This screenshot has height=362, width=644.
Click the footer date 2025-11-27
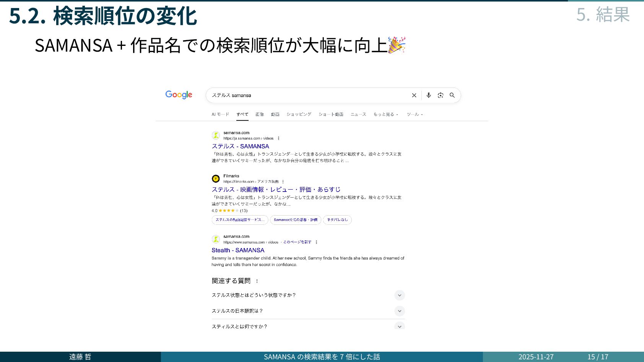pyautogui.click(x=536, y=357)
